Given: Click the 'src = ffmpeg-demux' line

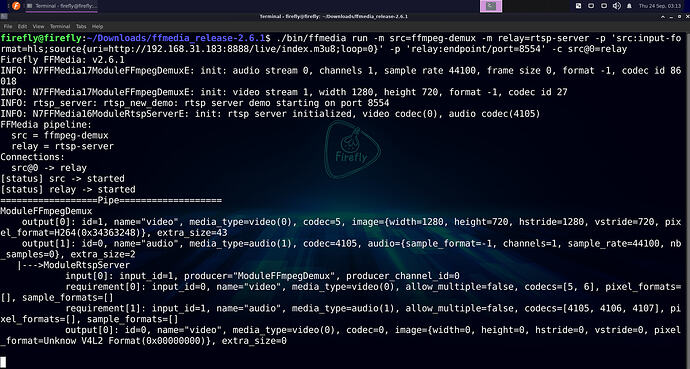Looking at the screenshot, I should 60,135.
